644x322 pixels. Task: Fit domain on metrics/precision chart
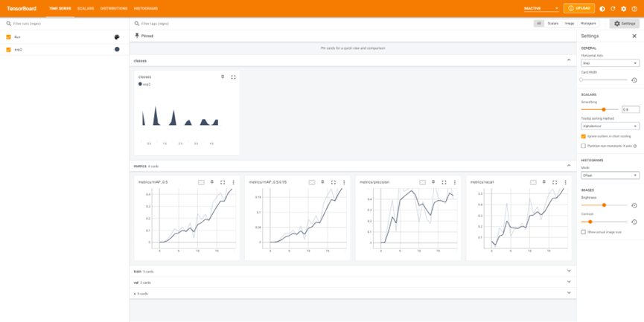(423, 182)
